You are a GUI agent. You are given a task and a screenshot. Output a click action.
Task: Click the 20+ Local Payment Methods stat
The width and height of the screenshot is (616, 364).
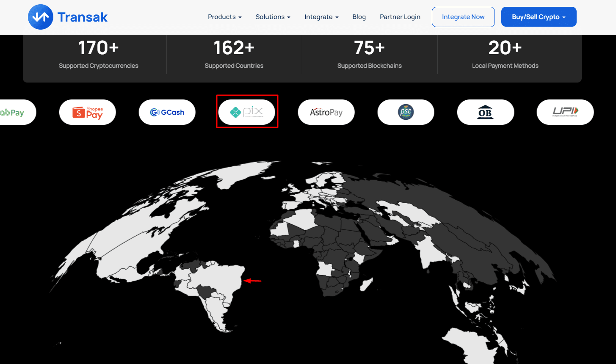click(x=505, y=54)
